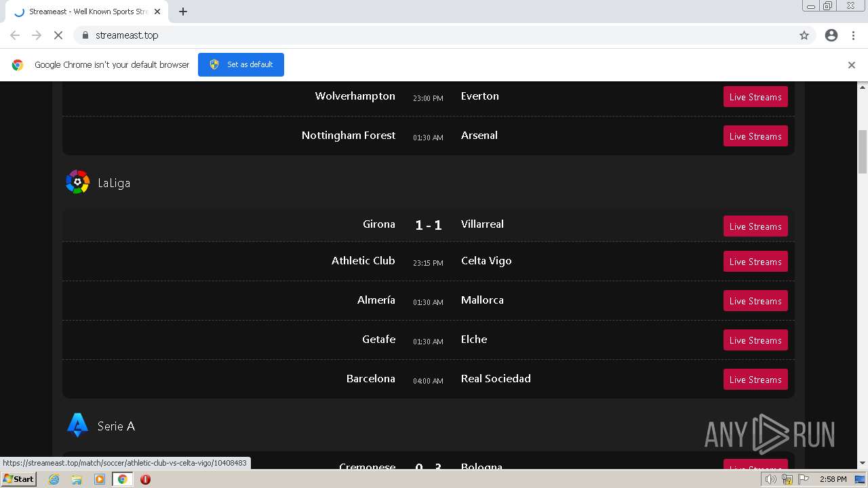This screenshot has height=488, width=868.
Task: Click the 23:15 PM kickoff time
Action: [x=428, y=263]
